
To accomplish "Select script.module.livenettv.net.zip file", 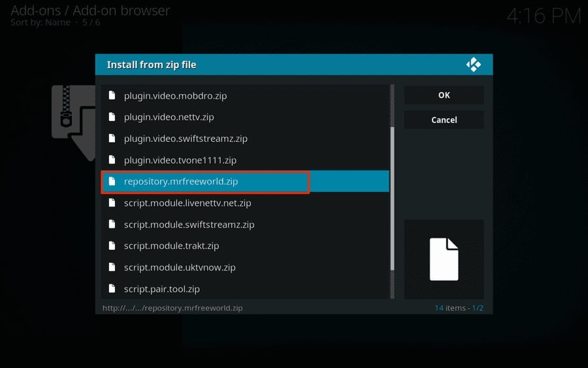I will (245, 203).
